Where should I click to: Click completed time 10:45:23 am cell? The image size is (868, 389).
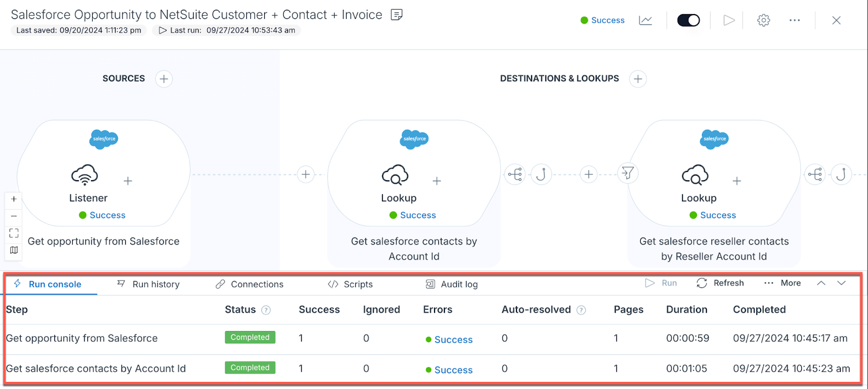click(x=792, y=368)
